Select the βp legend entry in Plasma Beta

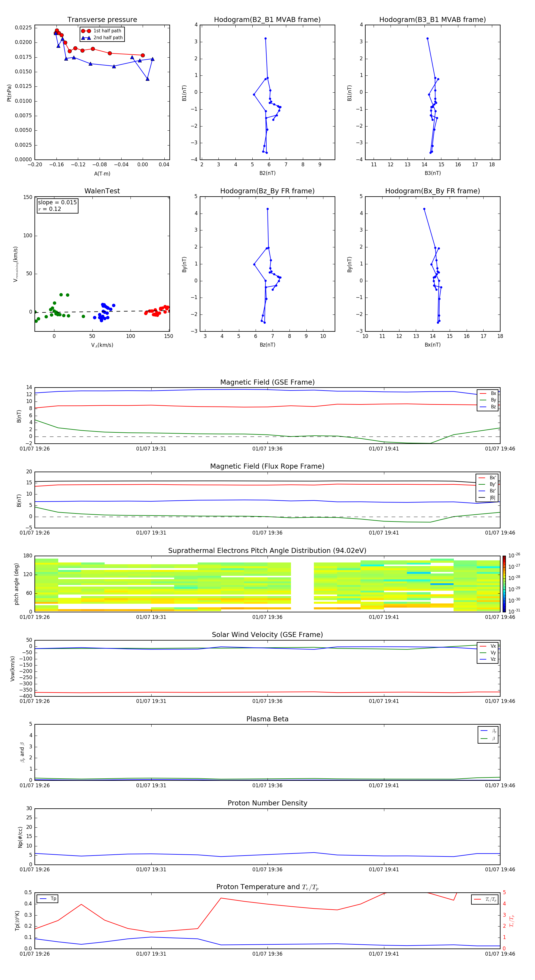pyautogui.click(x=488, y=731)
